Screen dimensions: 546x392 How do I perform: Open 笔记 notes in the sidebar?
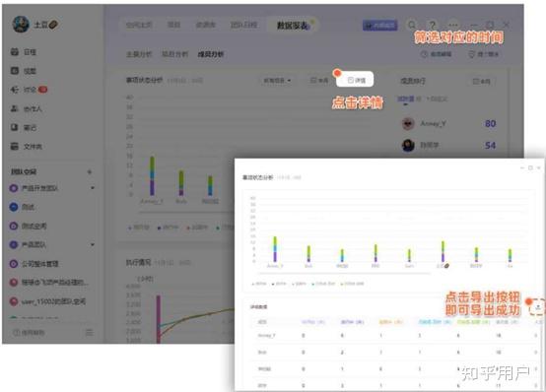point(24,128)
